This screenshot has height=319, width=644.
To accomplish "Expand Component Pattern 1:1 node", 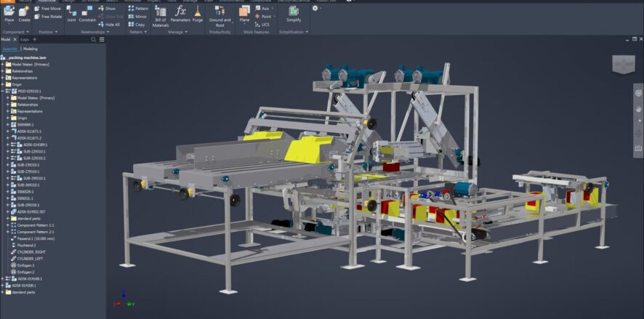I will point(7,225).
